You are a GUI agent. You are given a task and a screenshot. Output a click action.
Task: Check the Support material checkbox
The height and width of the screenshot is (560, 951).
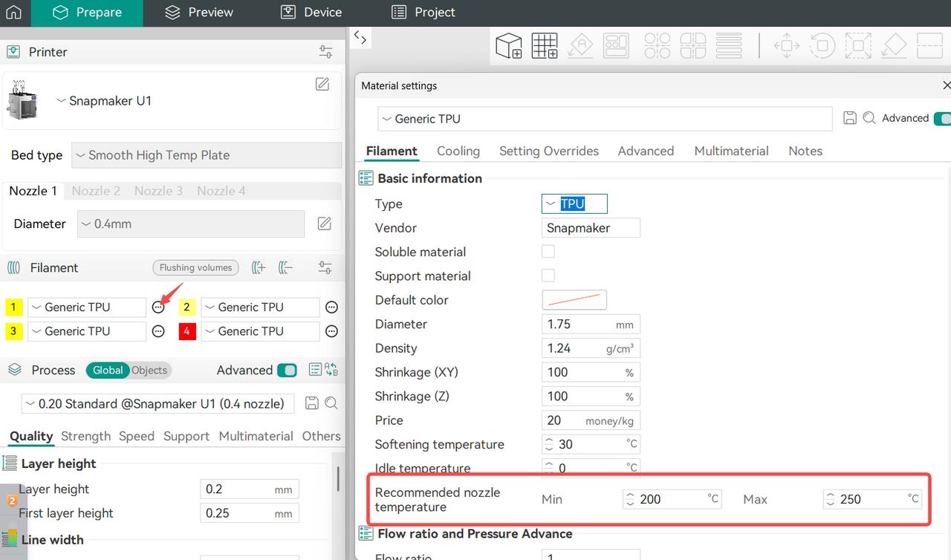tap(548, 276)
